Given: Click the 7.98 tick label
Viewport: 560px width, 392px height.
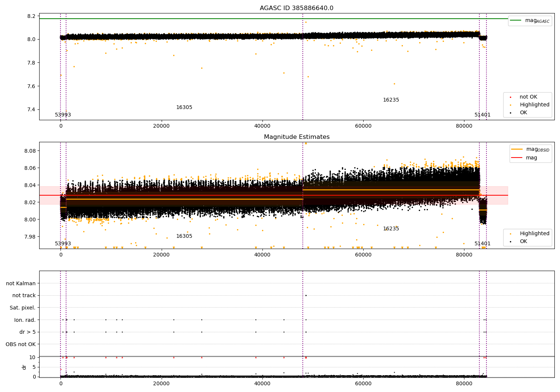Looking at the screenshot, I should (x=30, y=237).
